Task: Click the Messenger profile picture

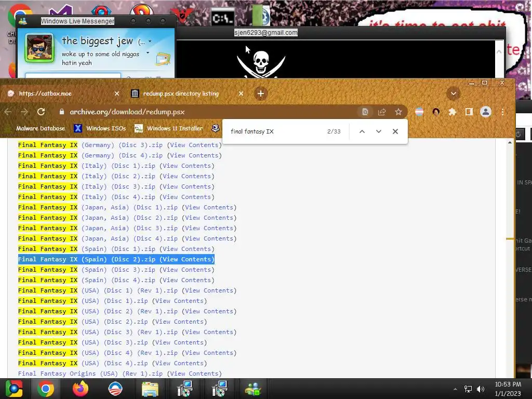Action: 39,48
